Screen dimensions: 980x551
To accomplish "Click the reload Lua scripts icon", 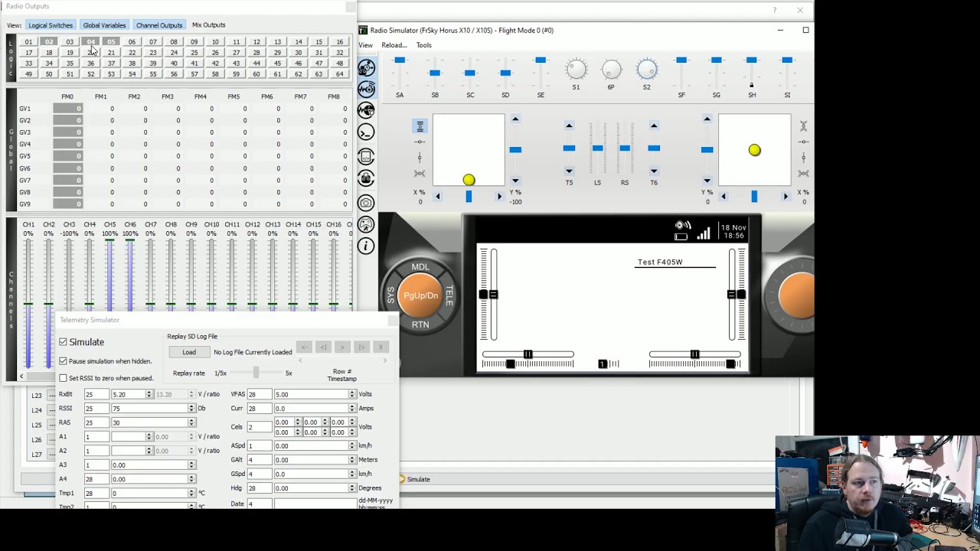I will (x=366, y=157).
